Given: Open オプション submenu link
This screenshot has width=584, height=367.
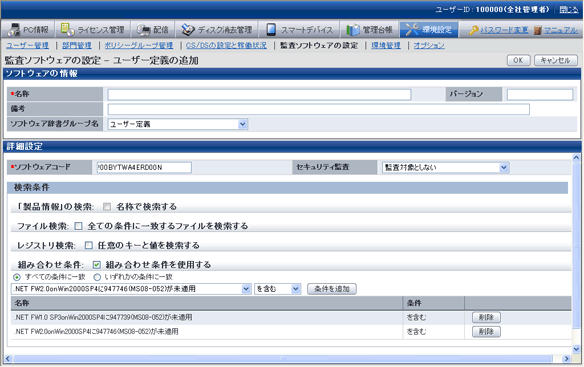Looking at the screenshot, I should pyautogui.click(x=429, y=45).
